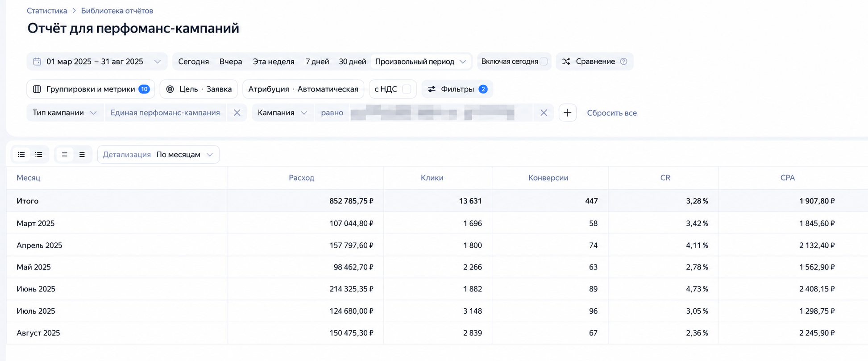Open the comparison shuffle icon
The image size is (868, 361).
coord(566,62)
